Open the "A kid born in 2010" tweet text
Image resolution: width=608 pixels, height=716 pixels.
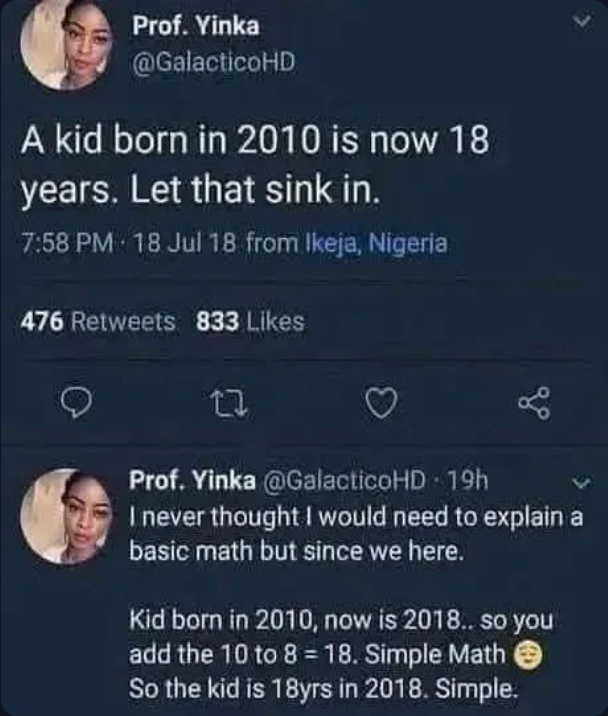254,164
